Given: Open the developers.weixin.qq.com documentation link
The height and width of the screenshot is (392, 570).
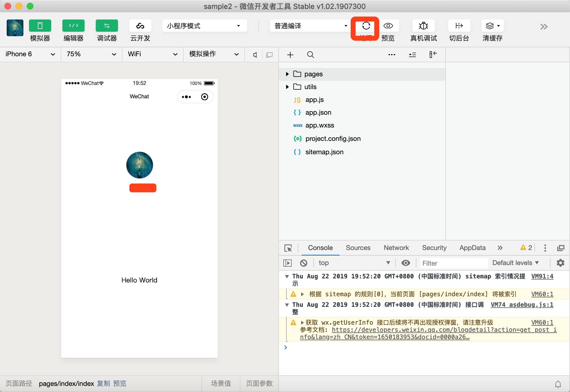Looking at the screenshot, I should 429,334.
